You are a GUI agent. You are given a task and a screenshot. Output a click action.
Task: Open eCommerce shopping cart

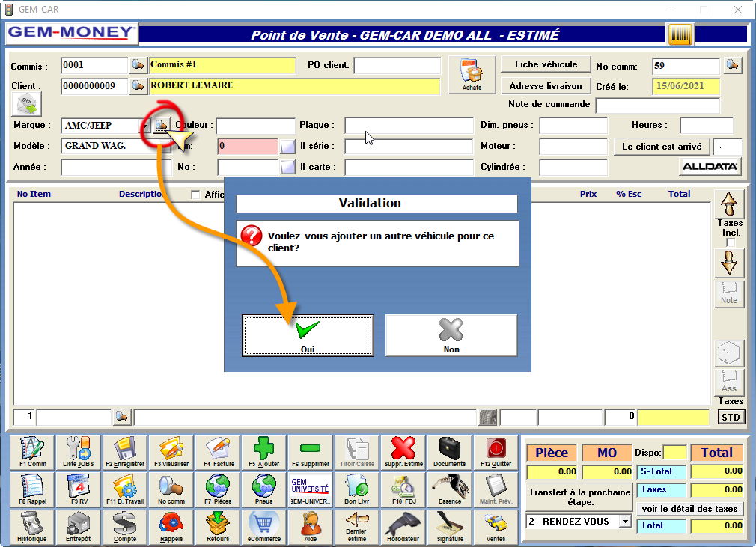264,527
